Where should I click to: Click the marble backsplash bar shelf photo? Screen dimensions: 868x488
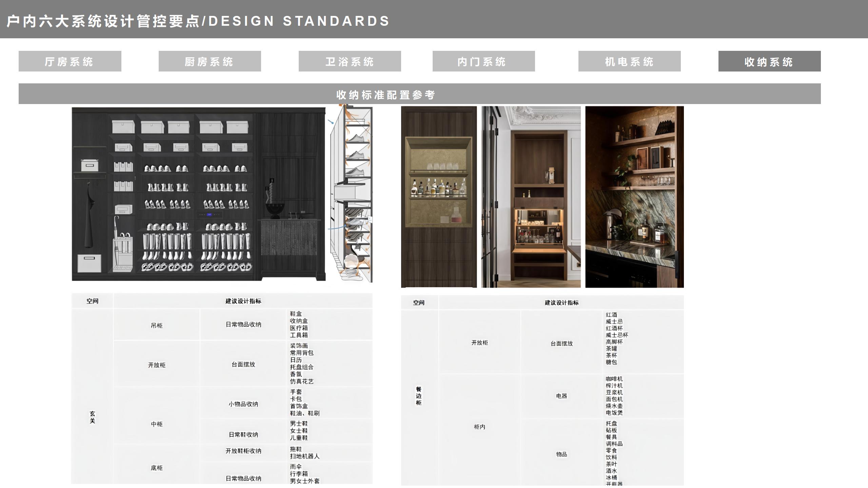tap(634, 197)
